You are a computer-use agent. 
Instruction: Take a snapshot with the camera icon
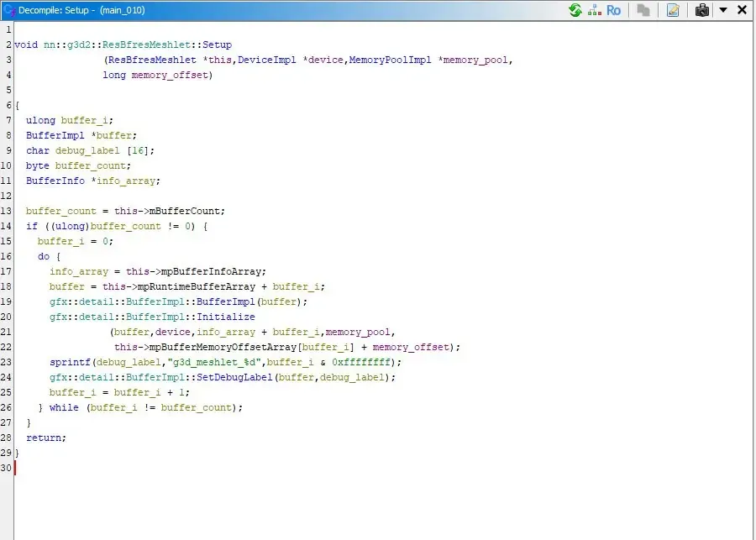702,10
